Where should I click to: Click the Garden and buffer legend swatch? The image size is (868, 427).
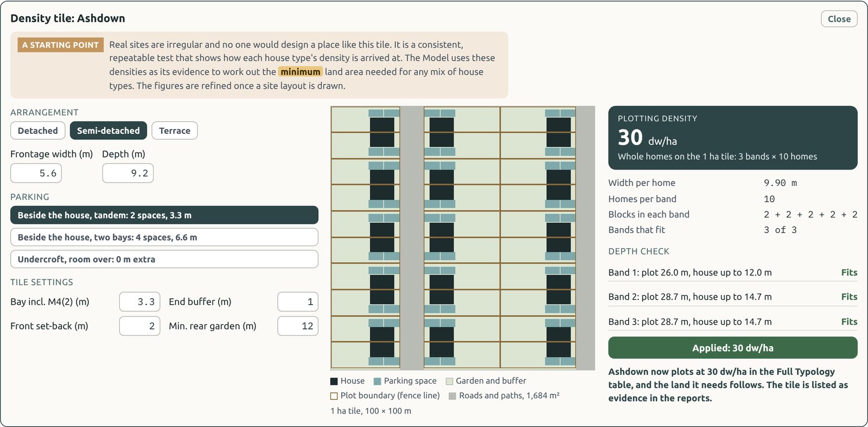449,381
